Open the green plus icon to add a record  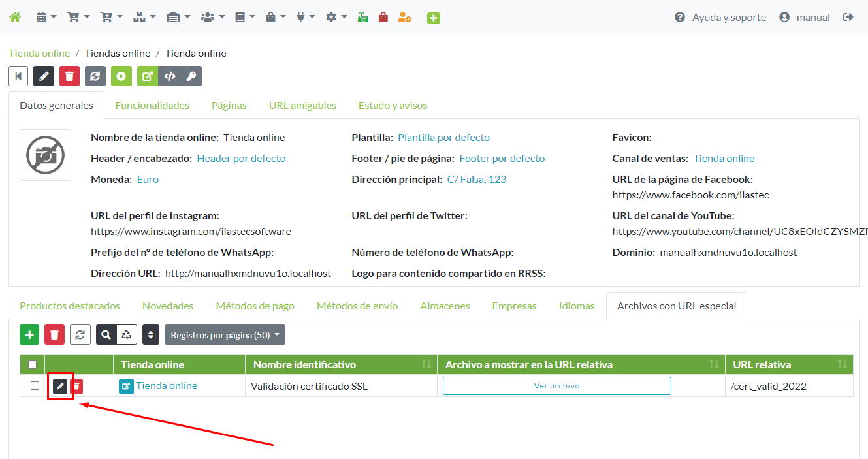pos(29,334)
